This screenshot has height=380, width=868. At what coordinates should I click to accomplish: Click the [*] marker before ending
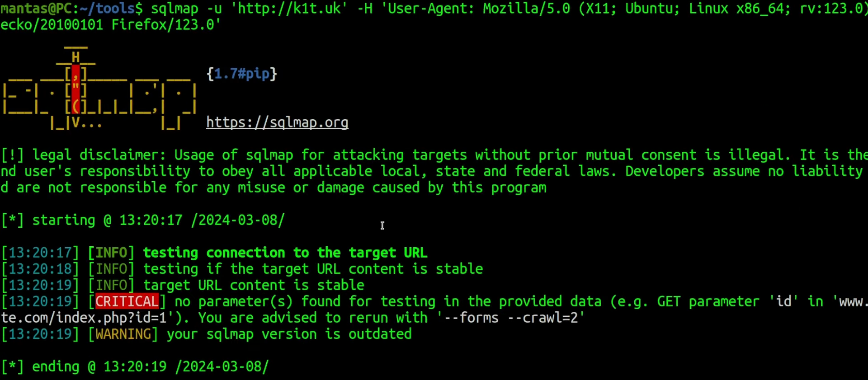[13, 366]
